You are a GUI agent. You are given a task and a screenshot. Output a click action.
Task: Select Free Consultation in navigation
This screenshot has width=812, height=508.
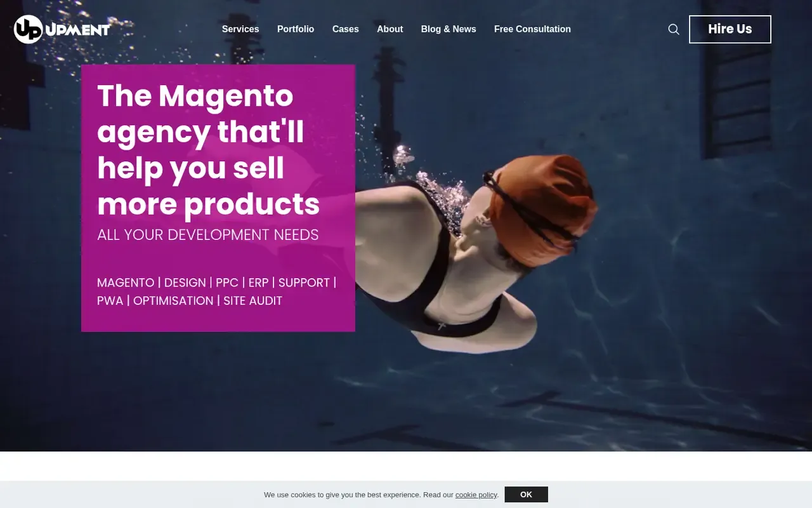532,29
